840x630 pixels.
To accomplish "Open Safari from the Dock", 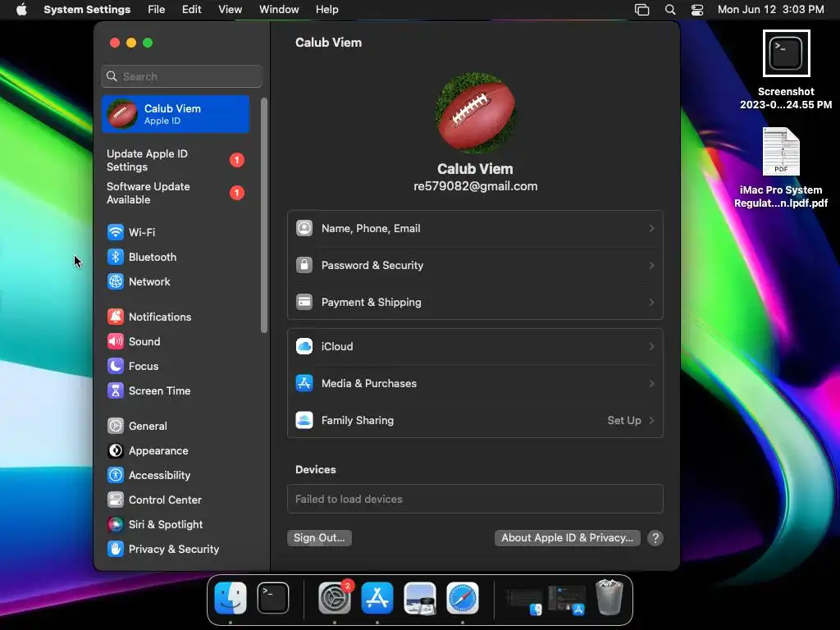I will (463, 598).
